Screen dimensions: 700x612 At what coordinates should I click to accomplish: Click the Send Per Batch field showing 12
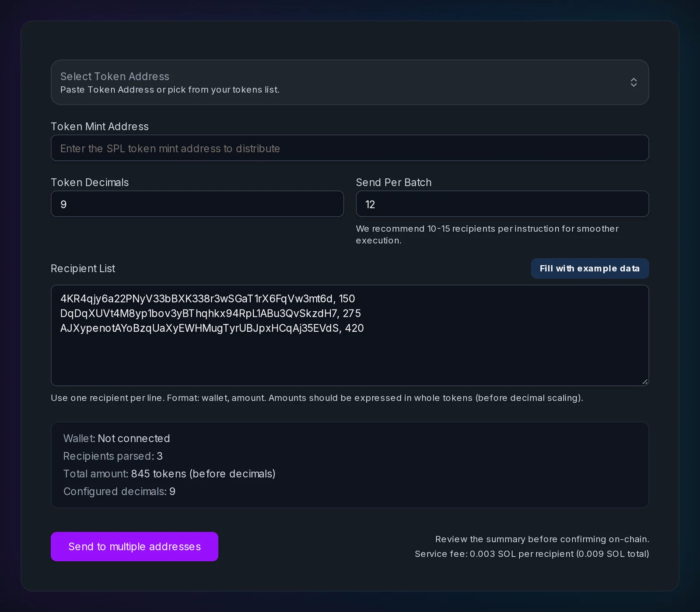[502, 204]
